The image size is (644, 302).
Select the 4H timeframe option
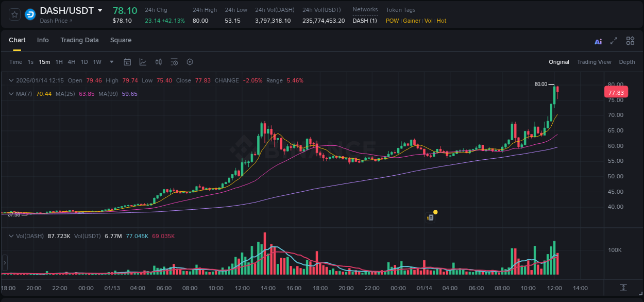coord(72,62)
